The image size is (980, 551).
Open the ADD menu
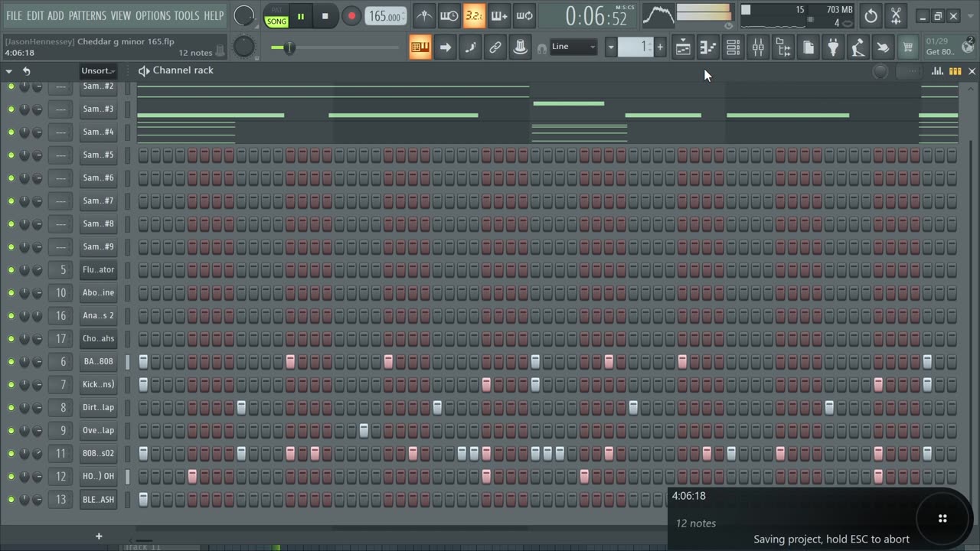pyautogui.click(x=56, y=15)
